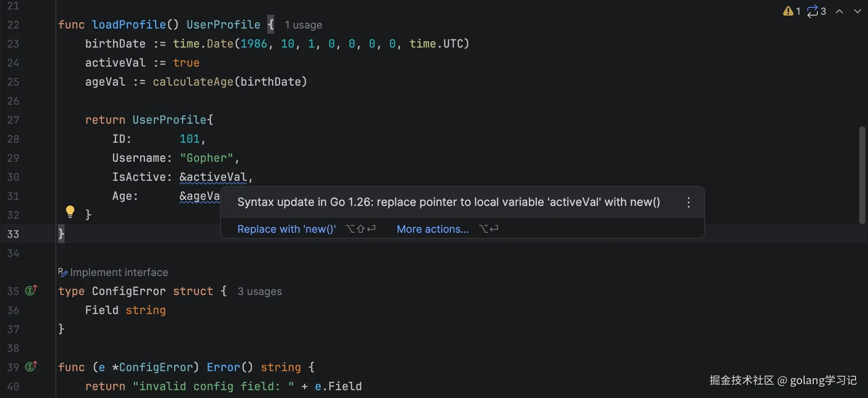Apply the Replace with 'new()' fix

(286, 229)
